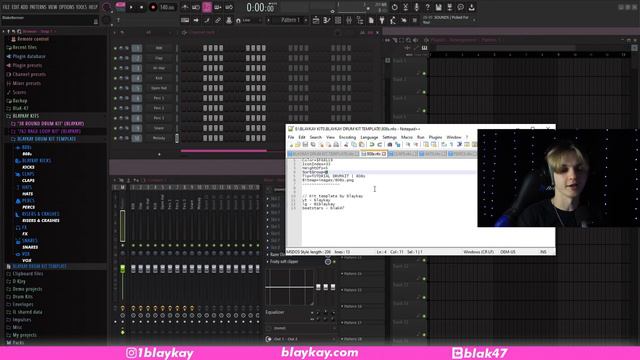Screen dimensions: 640x360
Task: Toggle pattern/song mode switch
Action: [x=120, y=7]
